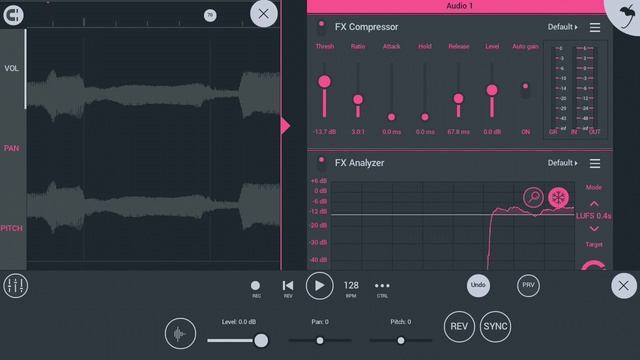Image resolution: width=640 pixels, height=360 pixels.
Task: Click the Undo button
Action: (x=478, y=285)
